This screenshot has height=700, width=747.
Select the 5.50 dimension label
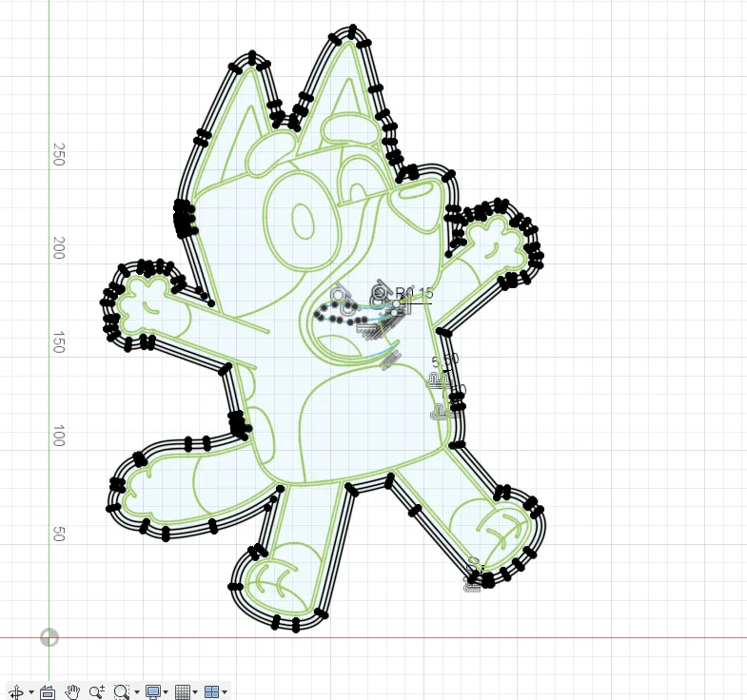445,361
